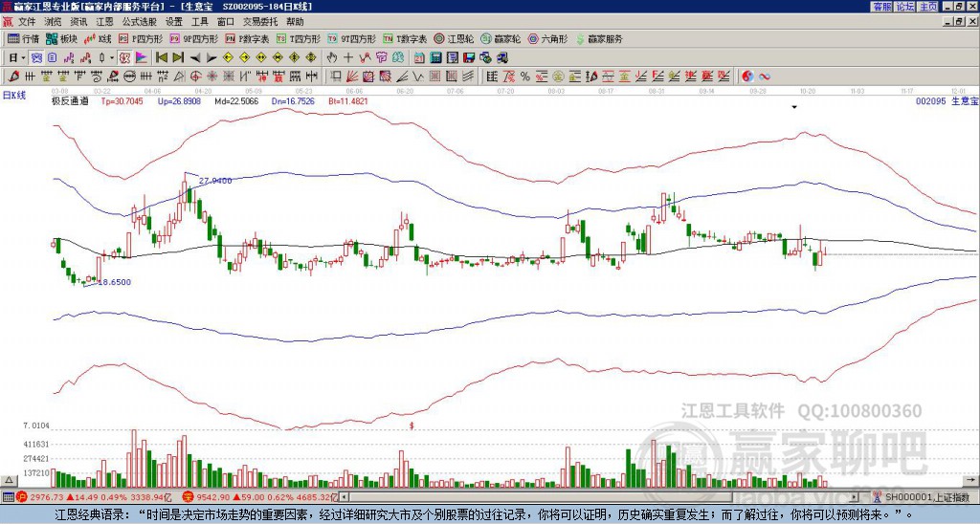
Task: Click the gold coin 金 circle icon
Action: [x=557, y=76]
